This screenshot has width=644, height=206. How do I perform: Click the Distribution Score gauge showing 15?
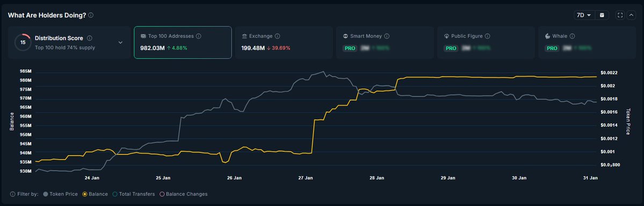(23, 42)
